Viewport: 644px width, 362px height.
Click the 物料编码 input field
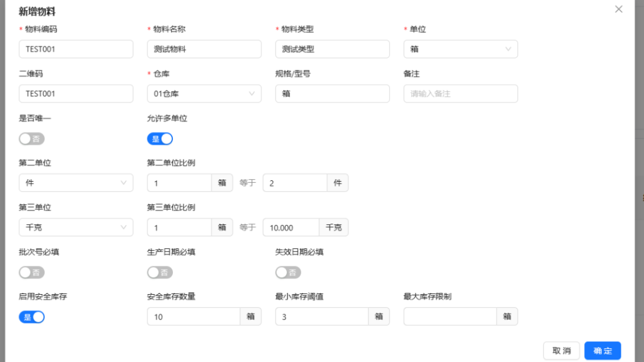tap(76, 49)
